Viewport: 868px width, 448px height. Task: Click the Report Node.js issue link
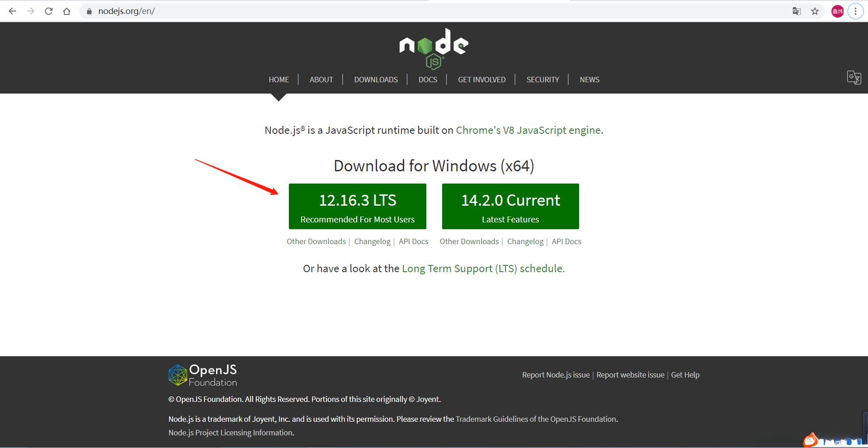point(556,375)
